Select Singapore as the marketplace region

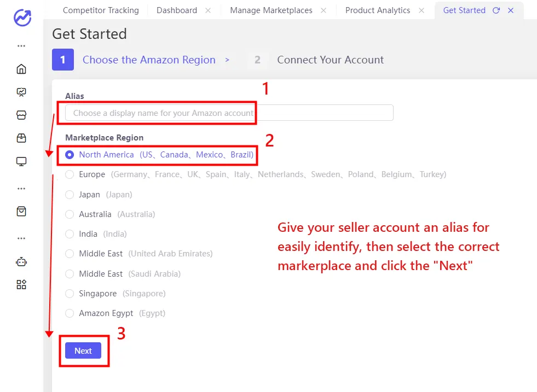click(x=70, y=294)
